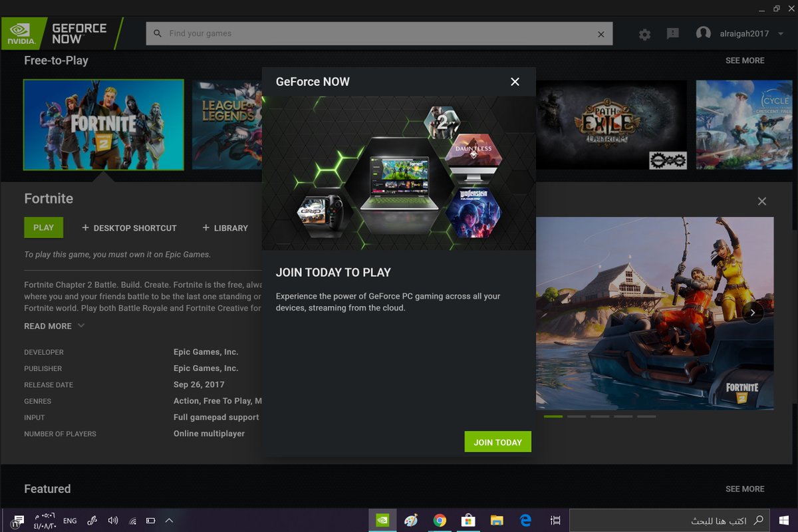Open the notification center icon

[x=17, y=521]
